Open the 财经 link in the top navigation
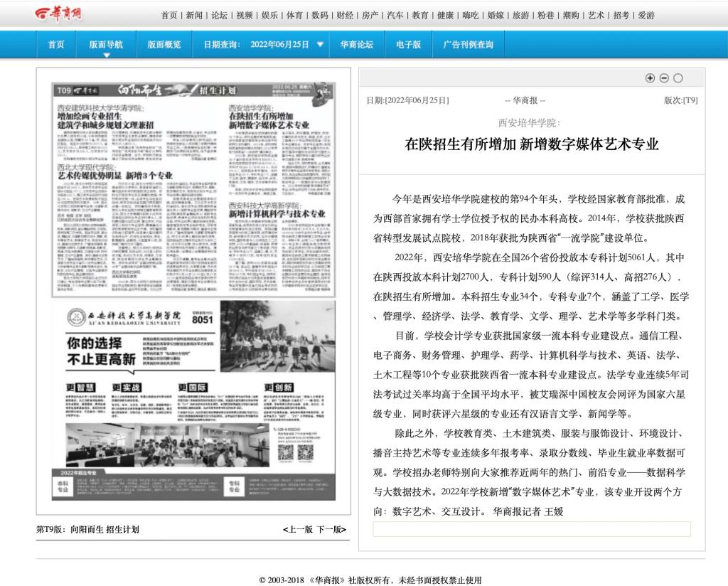This screenshot has width=728, height=586. click(345, 15)
